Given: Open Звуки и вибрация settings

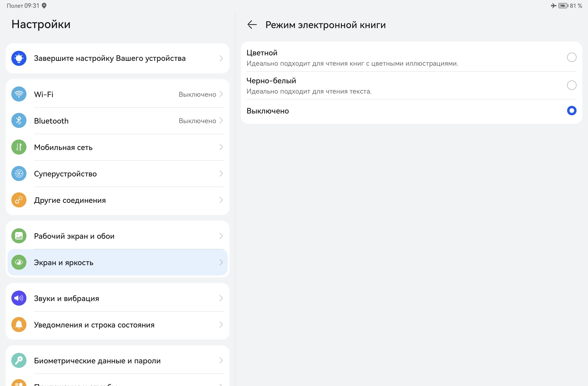Looking at the screenshot, I should 118,298.
